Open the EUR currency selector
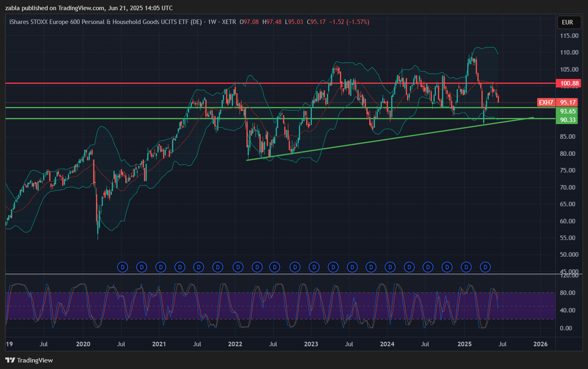Image resolution: width=588 pixels, height=369 pixels. (x=567, y=22)
